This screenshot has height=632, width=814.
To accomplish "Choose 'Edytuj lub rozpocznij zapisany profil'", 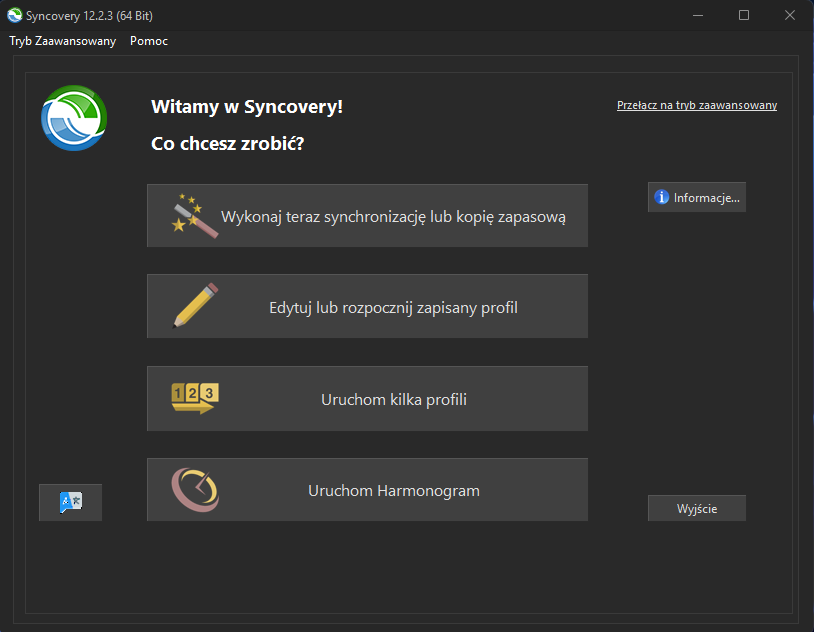I will point(368,306).
